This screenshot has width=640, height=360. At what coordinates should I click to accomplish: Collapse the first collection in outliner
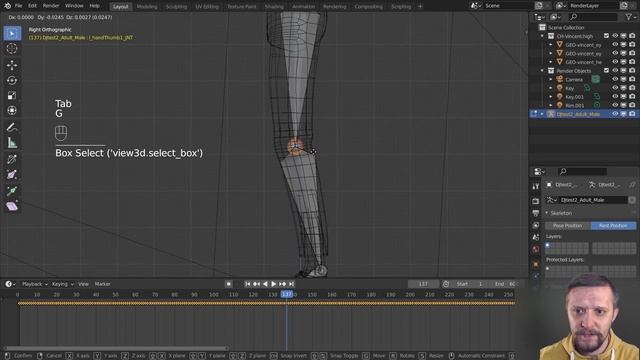coord(542,36)
